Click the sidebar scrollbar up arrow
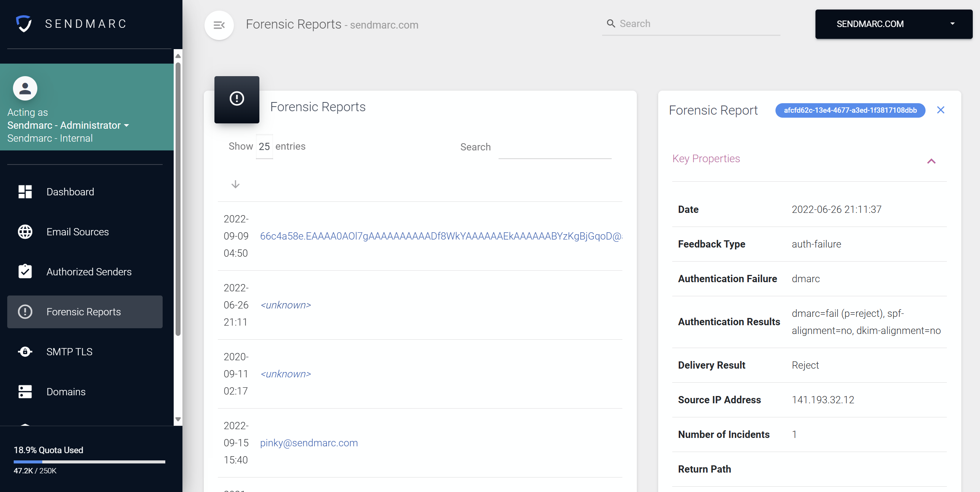The width and height of the screenshot is (980, 492). (x=178, y=56)
